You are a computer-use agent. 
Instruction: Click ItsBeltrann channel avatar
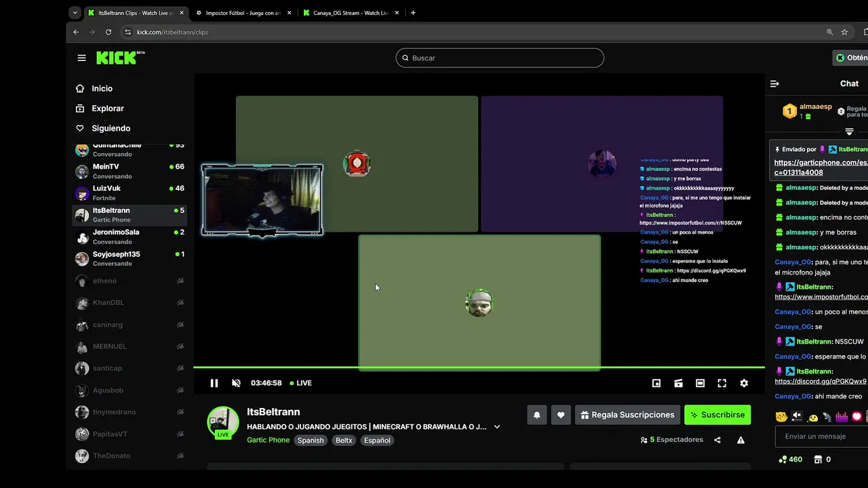click(223, 422)
